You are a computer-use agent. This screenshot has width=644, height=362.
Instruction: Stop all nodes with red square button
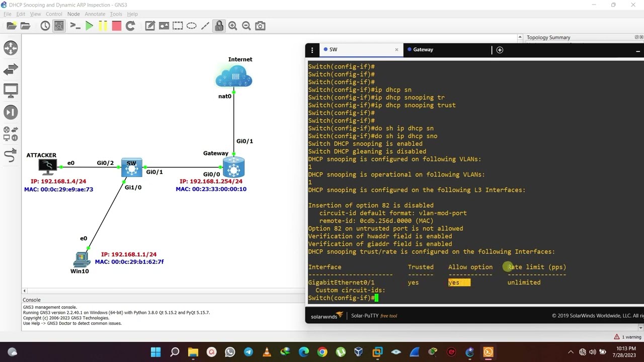[x=116, y=26]
